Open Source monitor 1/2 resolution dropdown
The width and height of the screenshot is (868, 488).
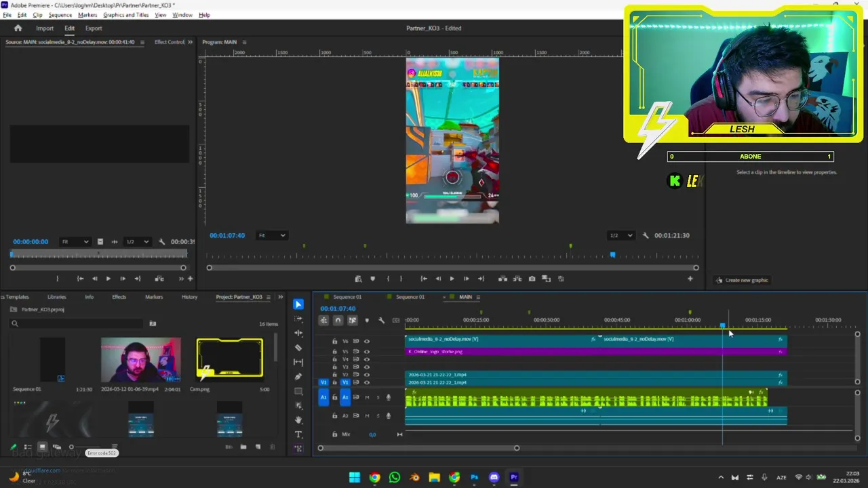coord(136,242)
